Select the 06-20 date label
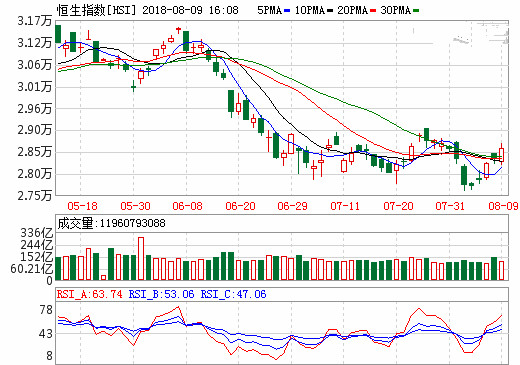520x365 pixels. (240, 206)
